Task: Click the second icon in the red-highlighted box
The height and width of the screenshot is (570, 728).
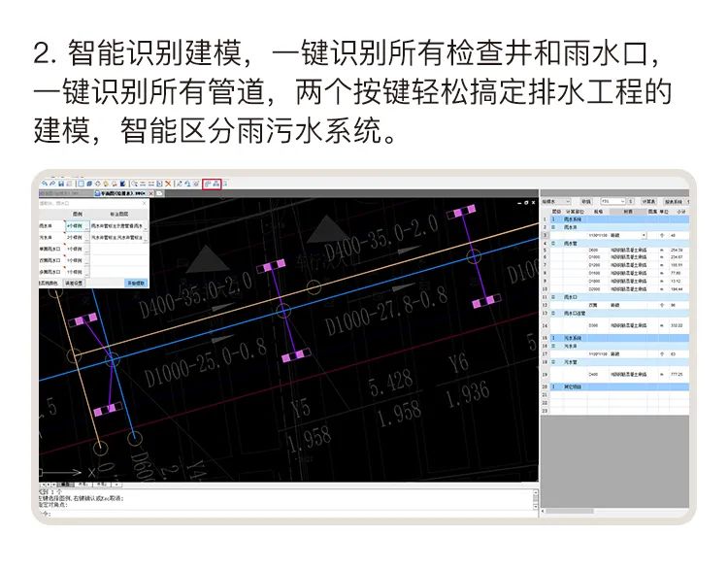Action: coord(216,183)
